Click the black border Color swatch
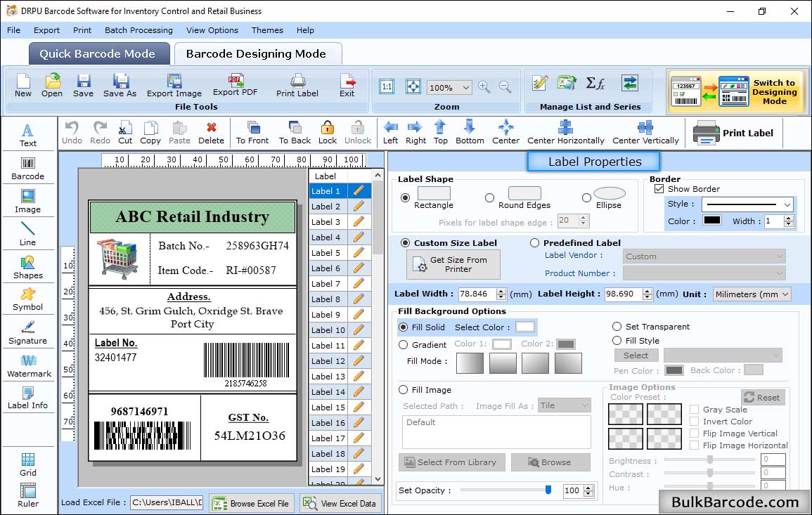Screen dimensions: 812x515 (711, 221)
